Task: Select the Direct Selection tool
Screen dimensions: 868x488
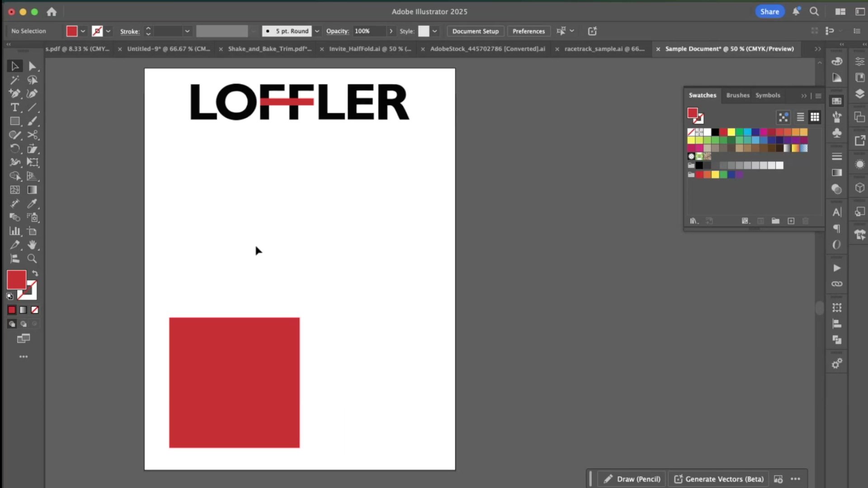Action: (32, 66)
